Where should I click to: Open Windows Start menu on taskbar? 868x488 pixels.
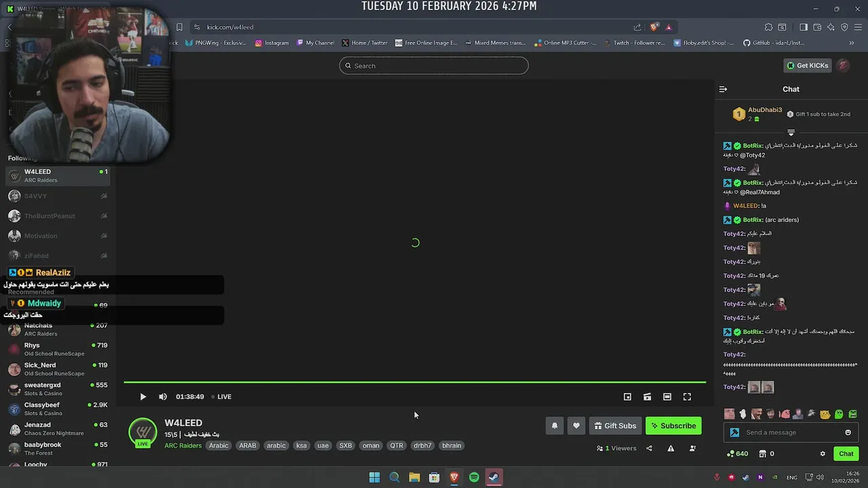coord(374,477)
